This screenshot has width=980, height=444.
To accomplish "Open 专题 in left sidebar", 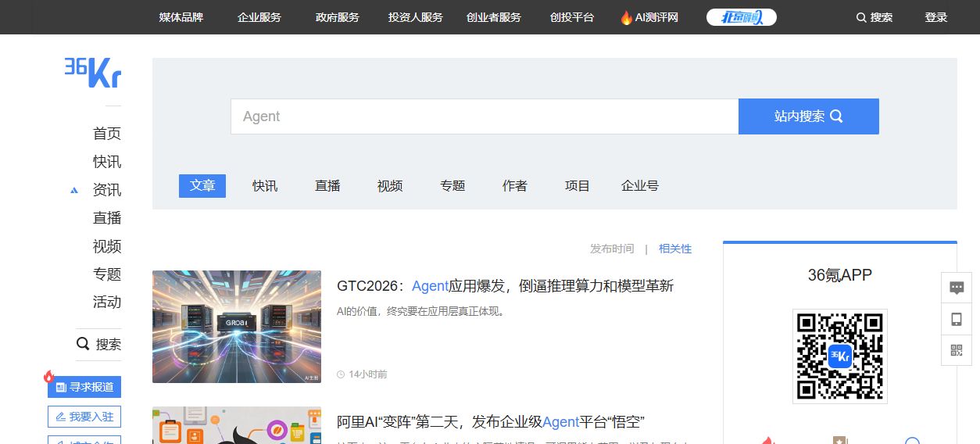I will pyautogui.click(x=107, y=274).
